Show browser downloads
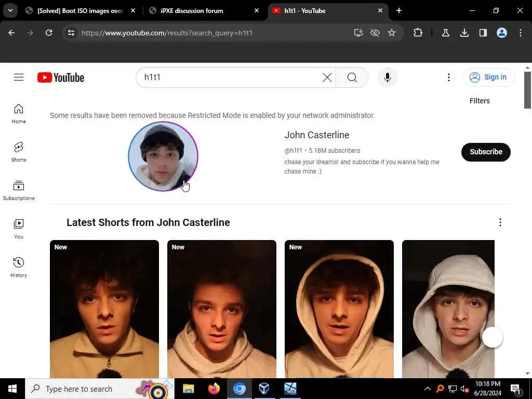Screen dimensions: 532x399 (464, 33)
